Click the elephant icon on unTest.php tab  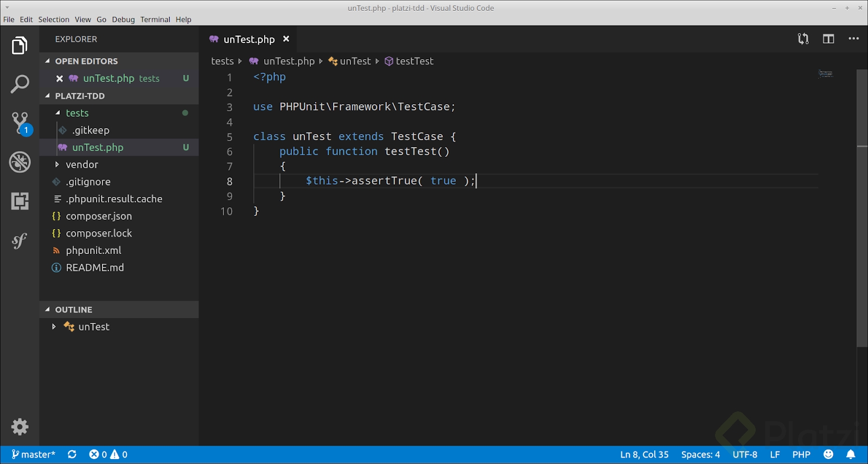214,39
